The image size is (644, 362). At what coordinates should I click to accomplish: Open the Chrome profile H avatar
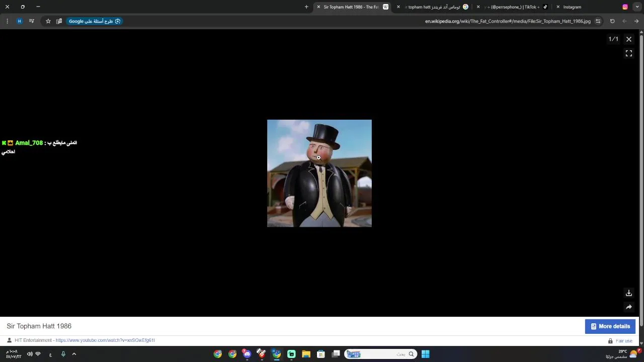pos(20,21)
